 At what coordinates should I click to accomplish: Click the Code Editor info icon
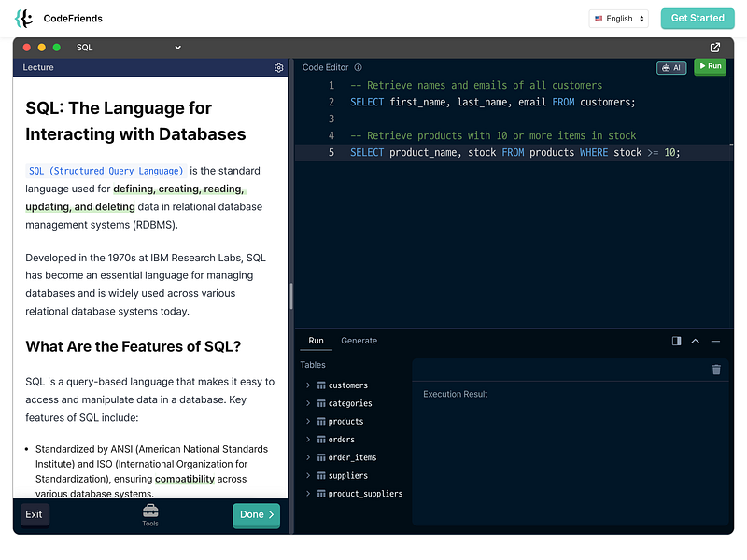coord(359,67)
